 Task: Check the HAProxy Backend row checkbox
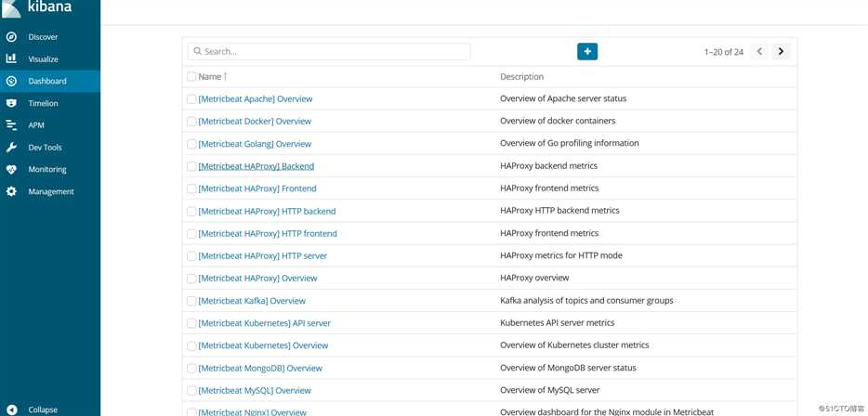[x=191, y=166]
